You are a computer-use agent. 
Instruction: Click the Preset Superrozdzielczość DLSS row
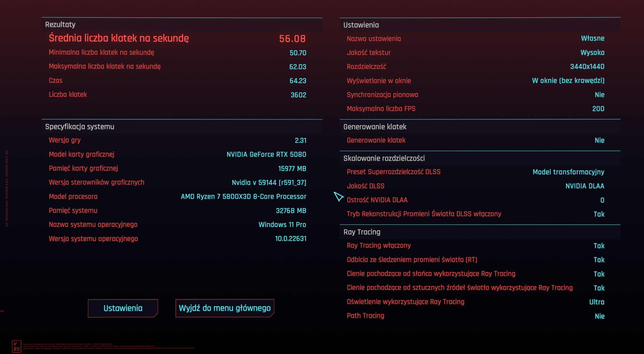tap(475, 172)
